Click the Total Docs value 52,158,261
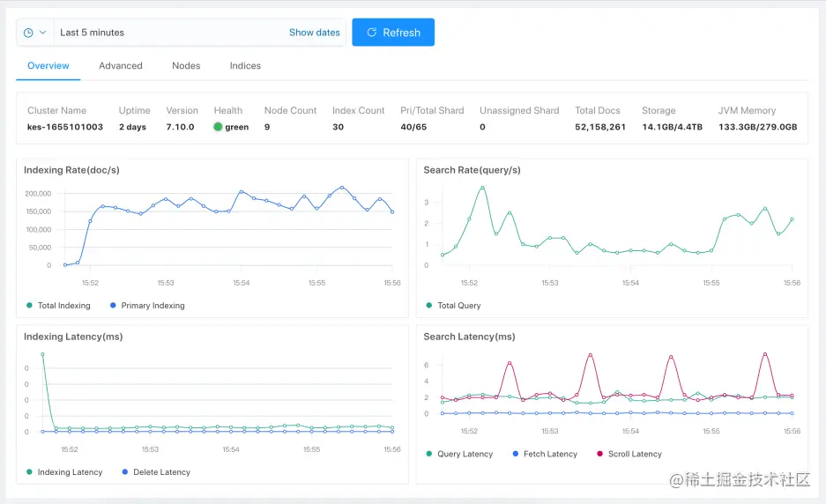The width and height of the screenshot is (826, 504). pos(600,127)
